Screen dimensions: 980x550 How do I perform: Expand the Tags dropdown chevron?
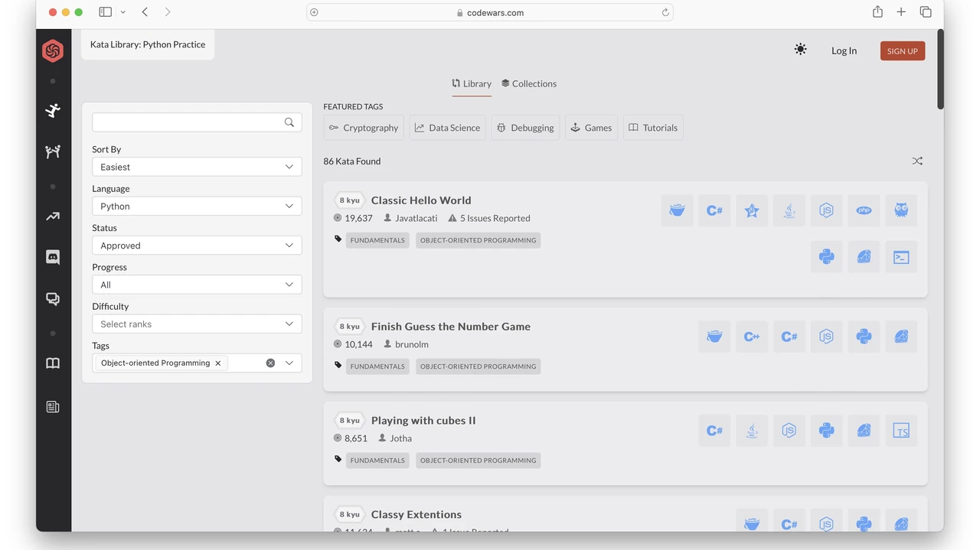tap(289, 363)
